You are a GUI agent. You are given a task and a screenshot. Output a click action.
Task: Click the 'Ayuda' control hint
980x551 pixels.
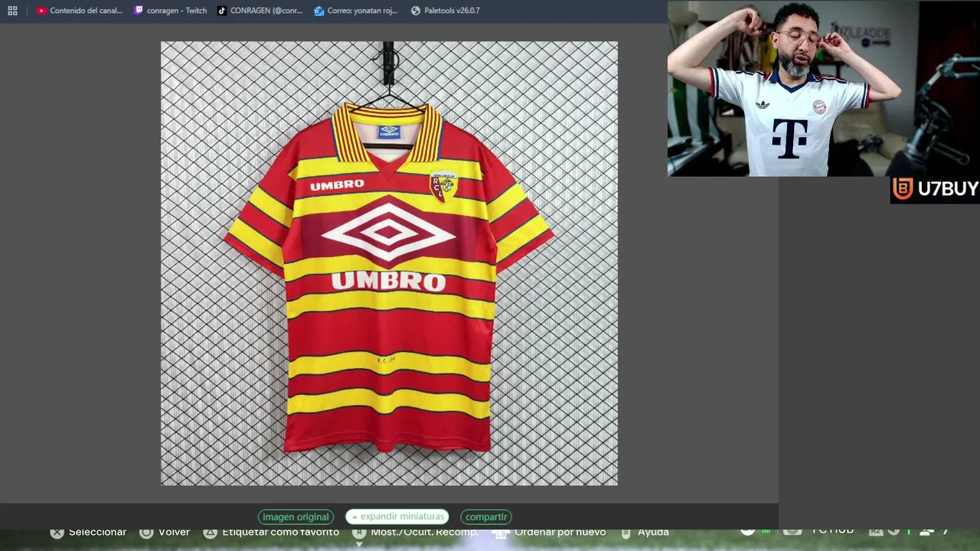644,532
